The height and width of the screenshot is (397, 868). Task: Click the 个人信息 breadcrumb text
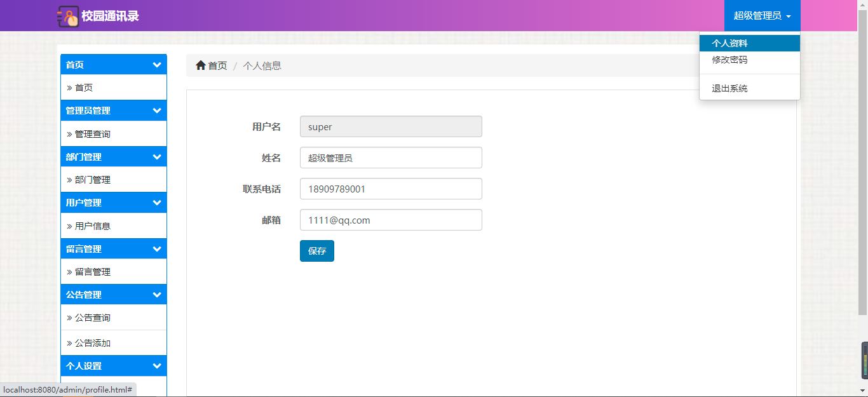coord(262,65)
